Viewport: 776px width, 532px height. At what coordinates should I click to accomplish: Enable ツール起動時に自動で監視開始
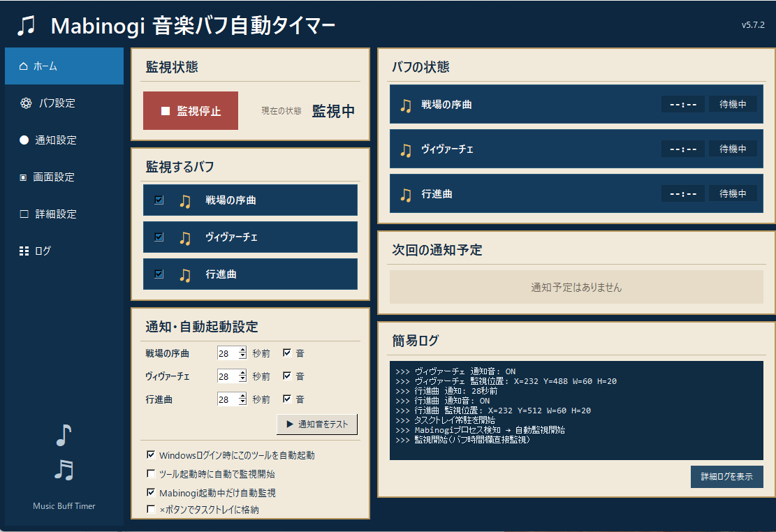pos(151,473)
